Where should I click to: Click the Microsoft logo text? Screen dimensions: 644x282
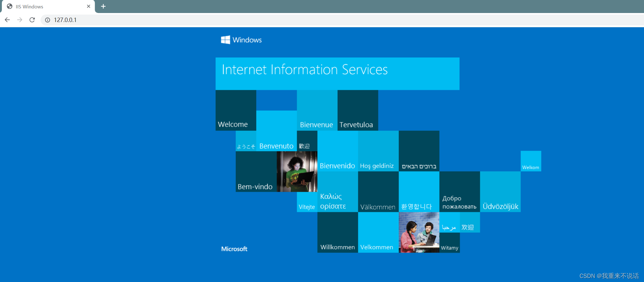click(x=234, y=249)
